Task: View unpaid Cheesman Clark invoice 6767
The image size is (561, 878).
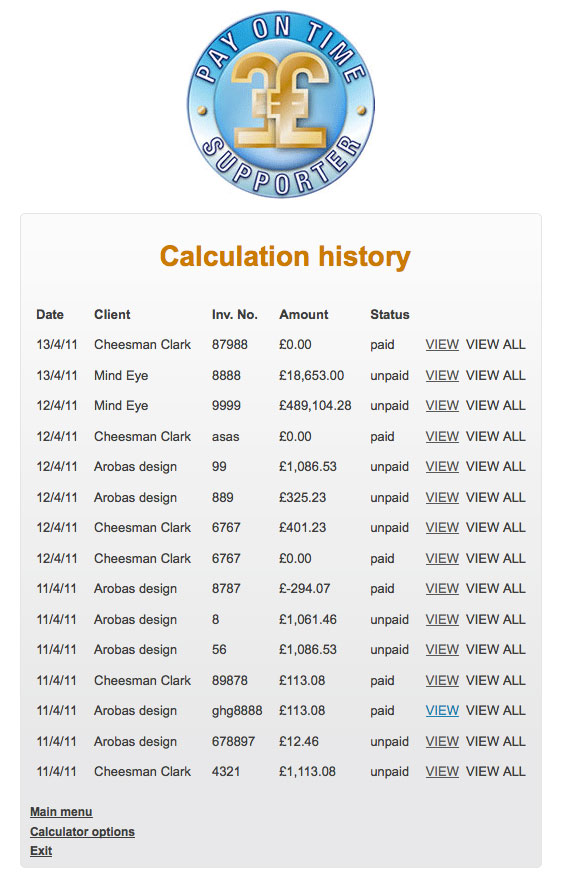Action: coord(442,527)
